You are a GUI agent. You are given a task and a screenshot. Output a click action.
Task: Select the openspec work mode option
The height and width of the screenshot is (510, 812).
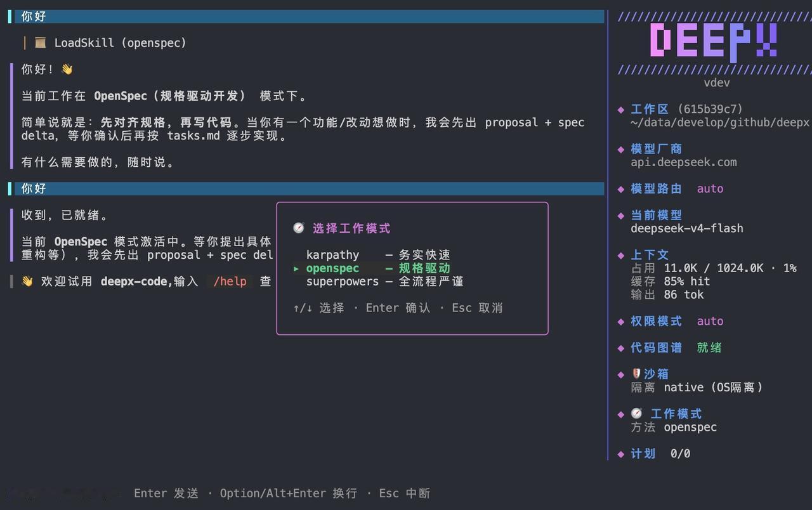[378, 268]
